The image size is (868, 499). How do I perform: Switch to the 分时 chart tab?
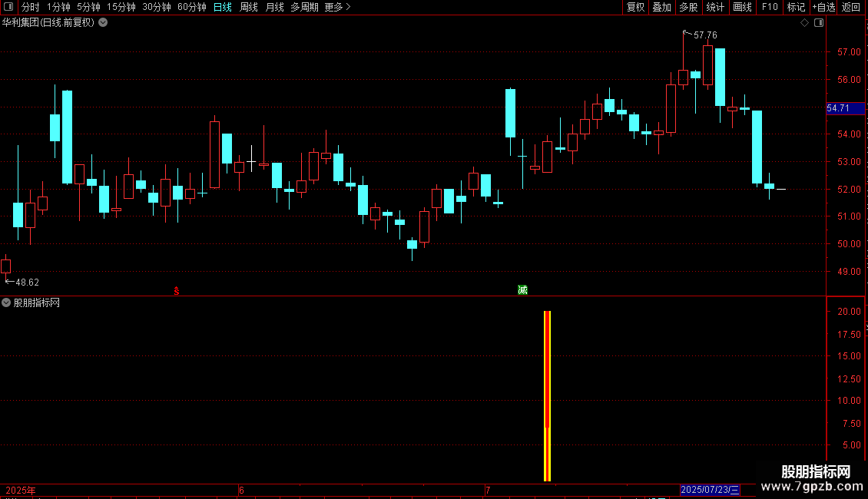tap(31, 7)
